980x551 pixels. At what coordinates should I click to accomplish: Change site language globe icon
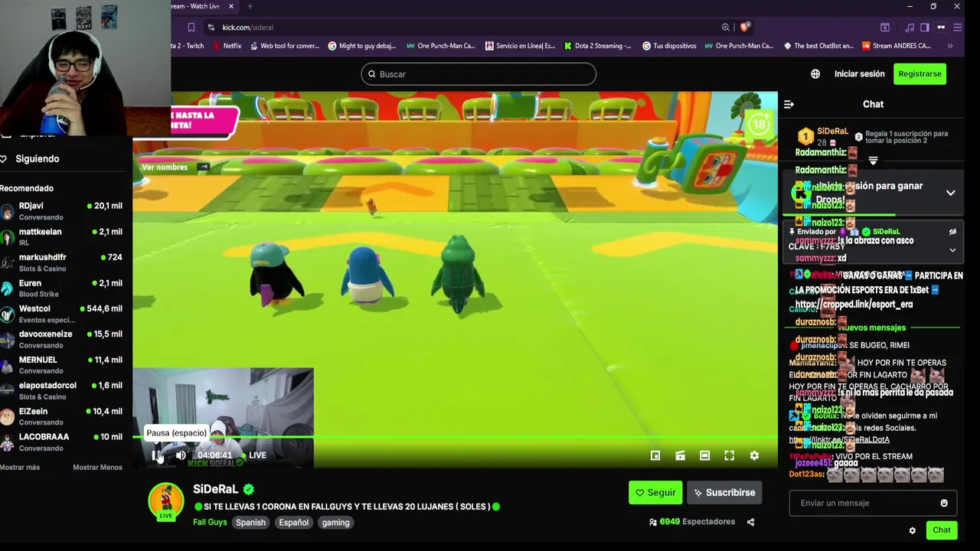(815, 74)
